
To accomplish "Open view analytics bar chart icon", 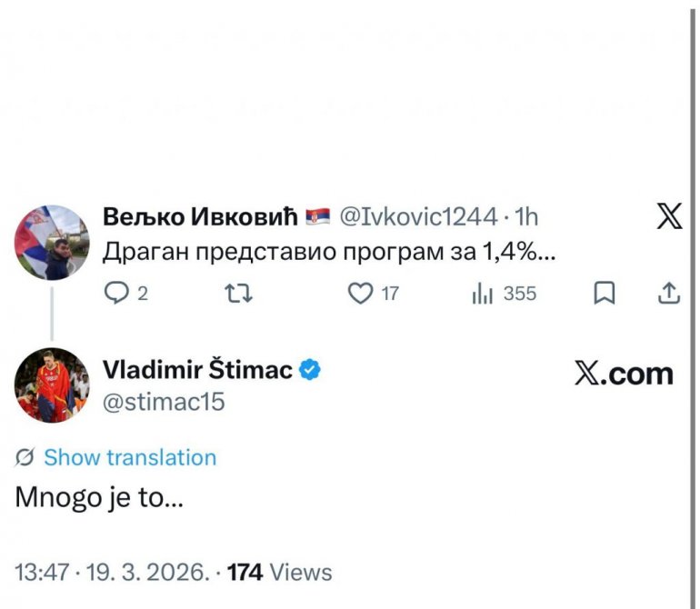I will (481, 293).
